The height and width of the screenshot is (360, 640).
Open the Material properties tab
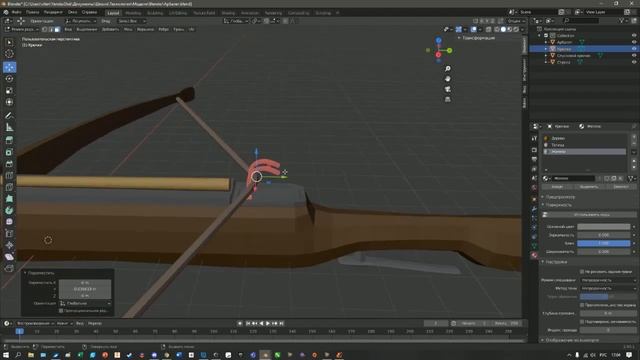coord(534,256)
